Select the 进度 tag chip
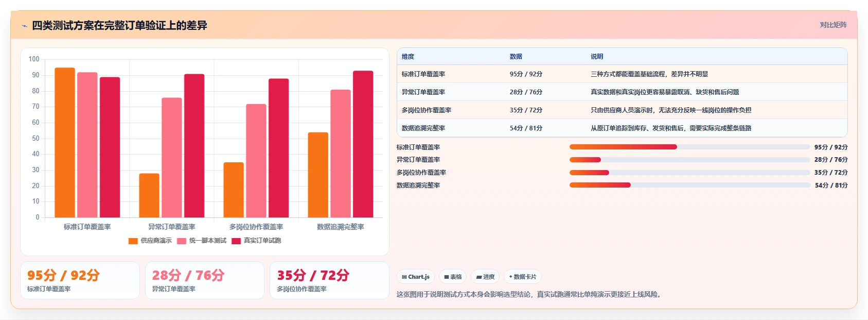The width and height of the screenshot is (868, 320). pyautogui.click(x=485, y=277)
